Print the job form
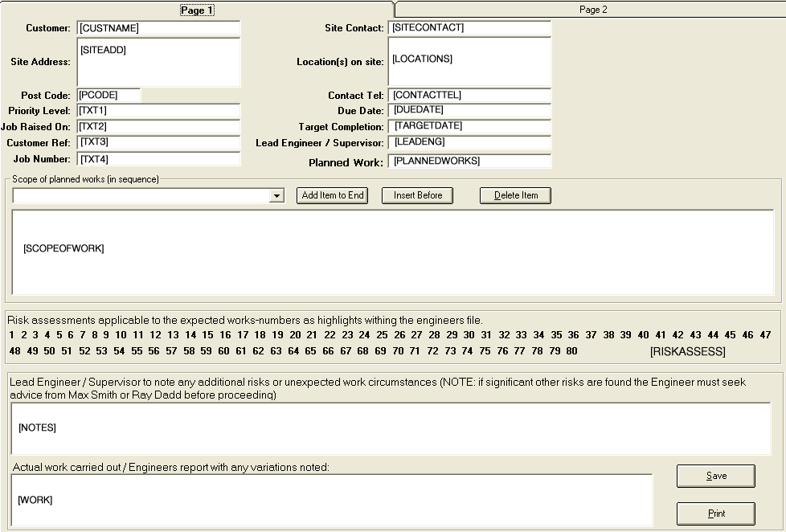This screenshot has width=786, height=532. [x=716, y=514]
